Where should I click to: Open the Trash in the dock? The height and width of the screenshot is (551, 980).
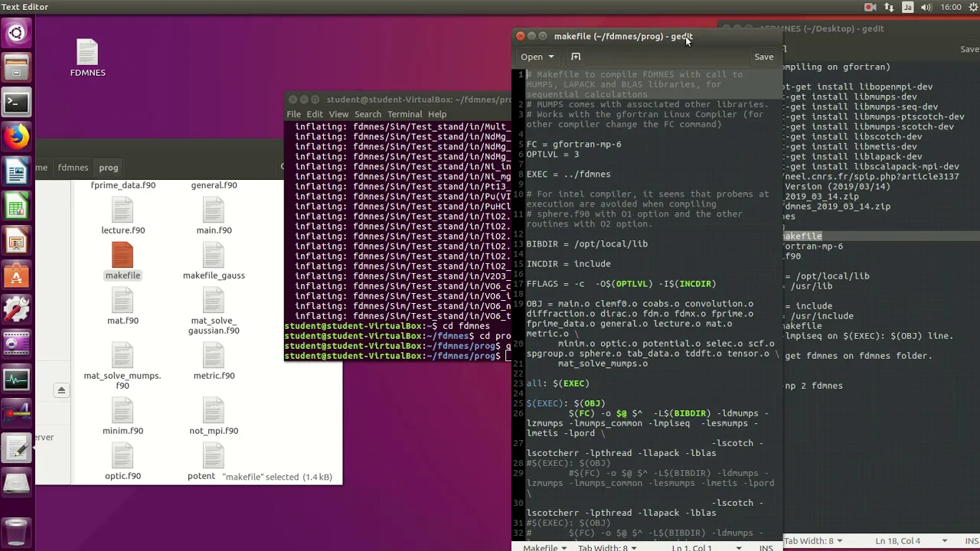tap(16, 530)
